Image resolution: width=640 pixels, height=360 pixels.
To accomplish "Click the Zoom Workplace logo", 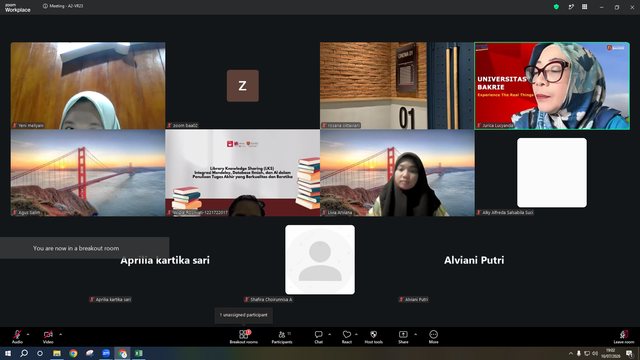I will pos(18,8).
